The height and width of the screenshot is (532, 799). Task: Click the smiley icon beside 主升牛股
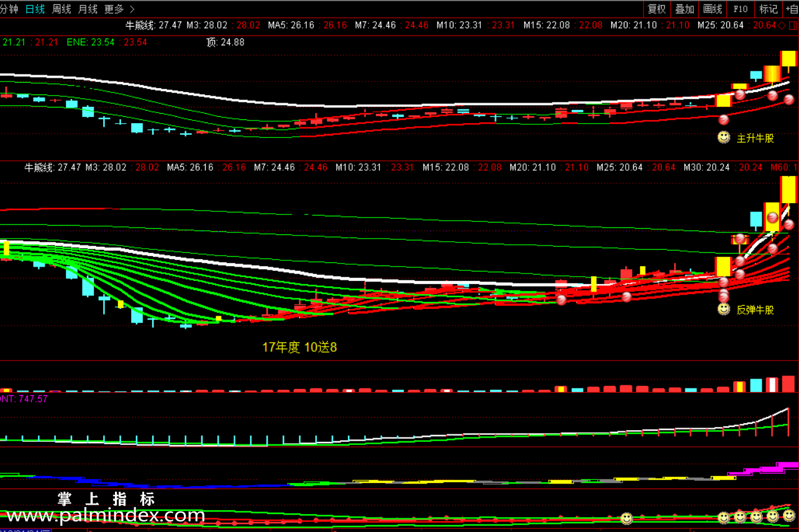tap(724, 137)
